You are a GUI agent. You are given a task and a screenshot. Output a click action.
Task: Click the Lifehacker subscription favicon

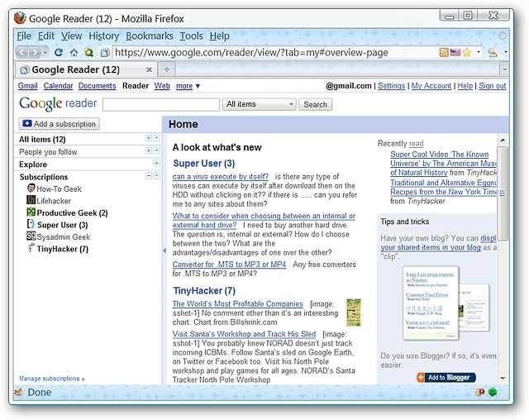click(x=31, y=200)
